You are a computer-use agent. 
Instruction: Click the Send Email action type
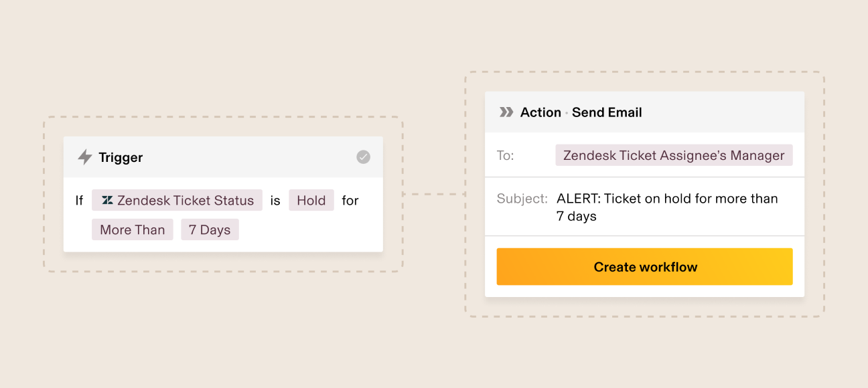point(607,112)
